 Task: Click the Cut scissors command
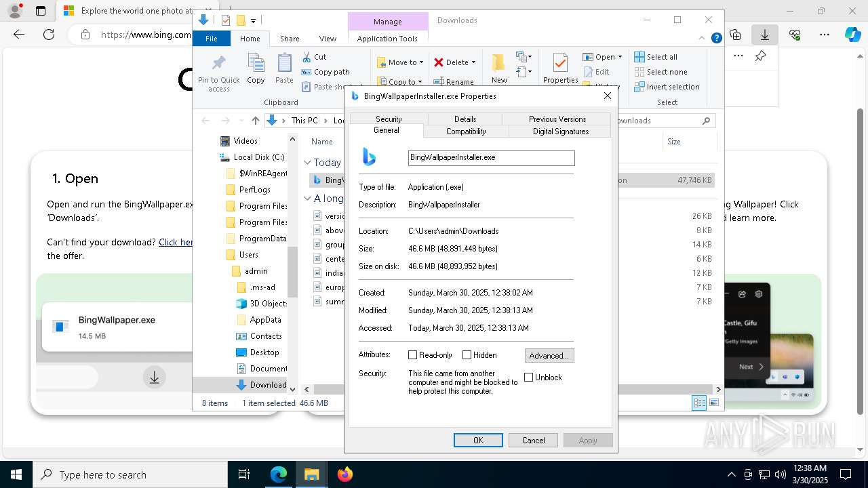tap(315, 57)
